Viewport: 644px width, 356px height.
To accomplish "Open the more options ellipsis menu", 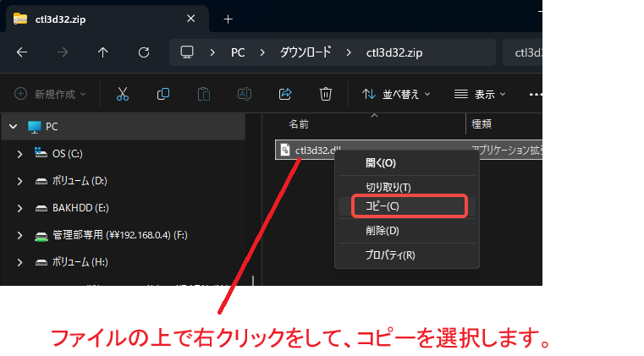I will 535,95.
